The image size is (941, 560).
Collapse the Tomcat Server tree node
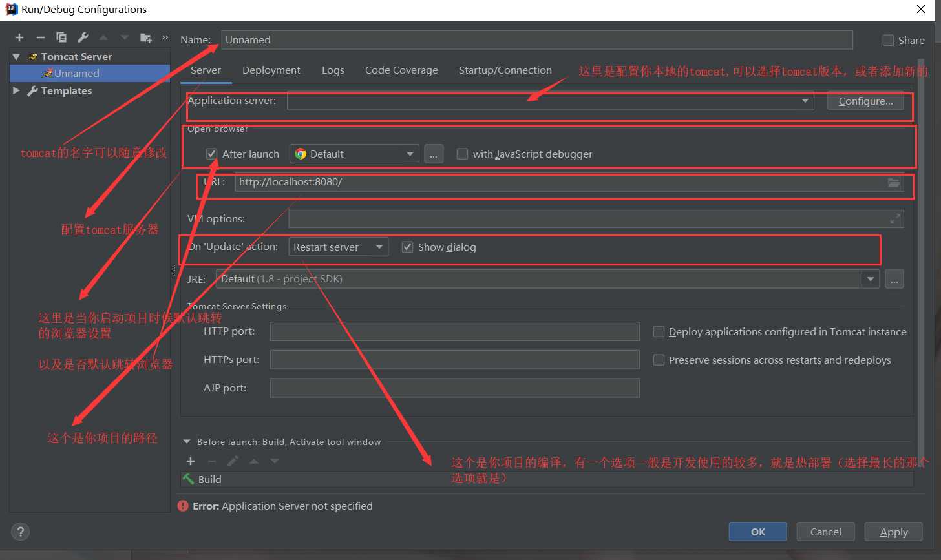click(17, 57)
